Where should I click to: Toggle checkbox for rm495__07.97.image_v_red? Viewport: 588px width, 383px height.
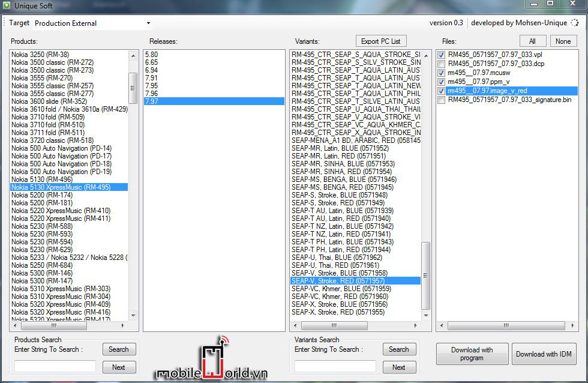(x=442, y=91)
